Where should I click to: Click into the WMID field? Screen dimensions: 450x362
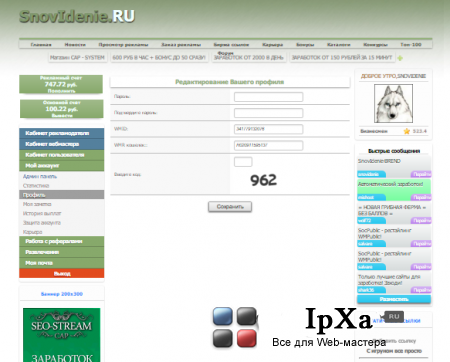coord(268,129)
